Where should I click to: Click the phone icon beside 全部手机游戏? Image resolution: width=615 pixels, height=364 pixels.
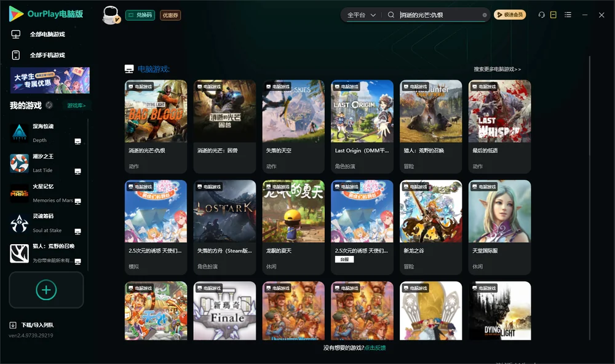(16, 55)
